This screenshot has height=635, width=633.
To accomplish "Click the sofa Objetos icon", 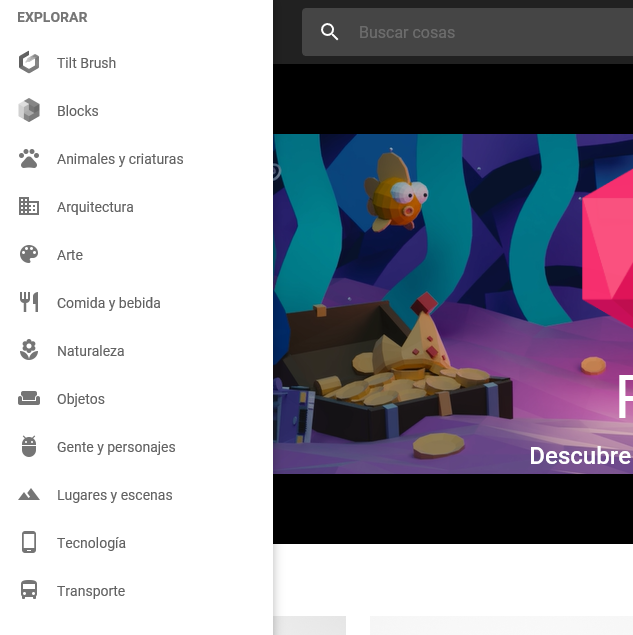I will pyautogui.click(x=29, y=399).
